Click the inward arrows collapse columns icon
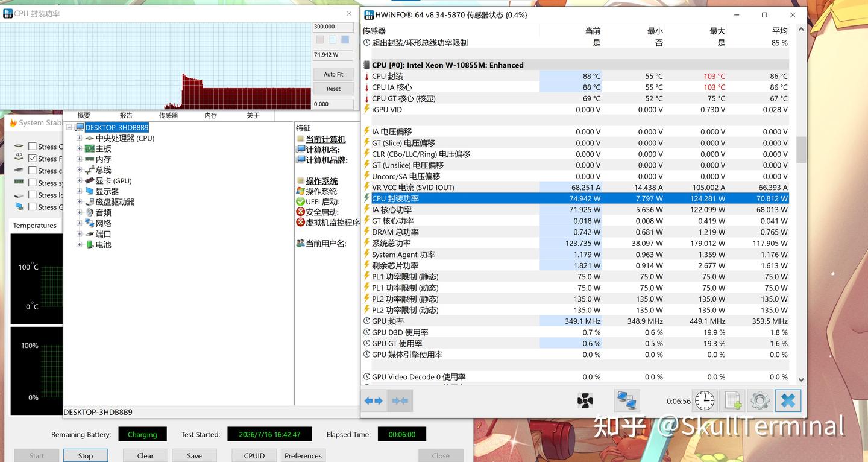Viewport: 868px width, 462px height. tap(400, 400)
